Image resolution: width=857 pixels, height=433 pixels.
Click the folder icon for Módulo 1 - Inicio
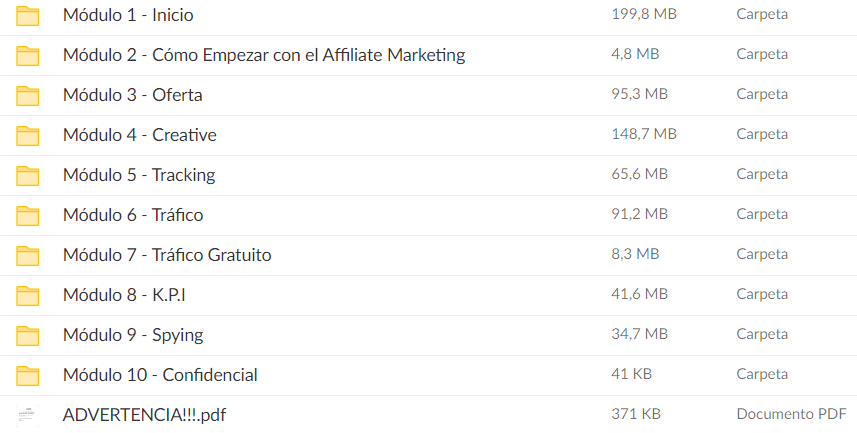[x=28, y=15]
